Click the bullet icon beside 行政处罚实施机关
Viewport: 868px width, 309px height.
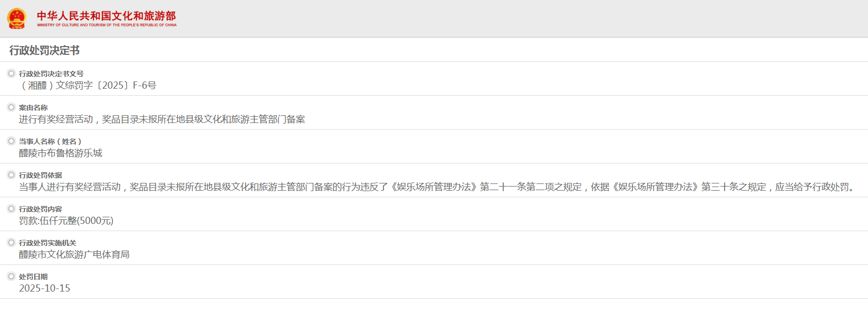pyautogui.click(x=11, y=242)
